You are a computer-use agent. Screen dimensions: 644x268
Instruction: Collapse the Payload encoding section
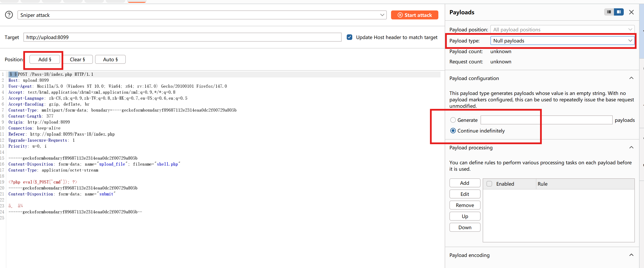tap(631, 255)
